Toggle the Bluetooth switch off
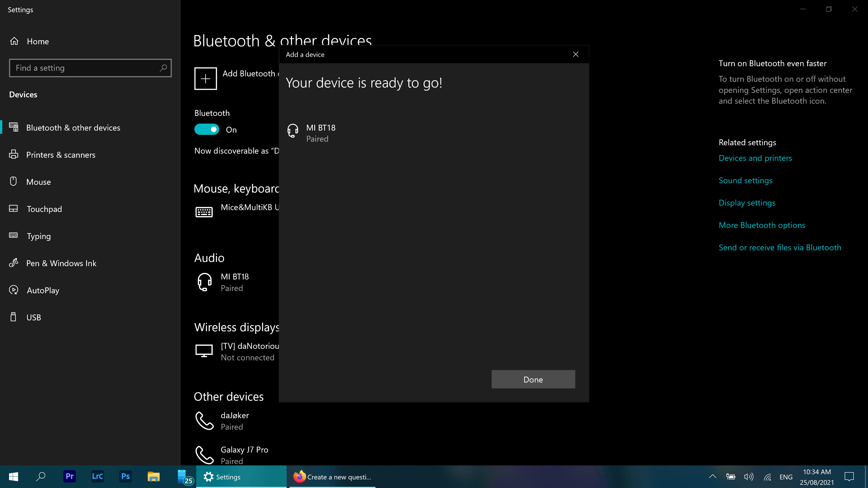The width and height of the screenshot is (868, 488). pos(207,129)
